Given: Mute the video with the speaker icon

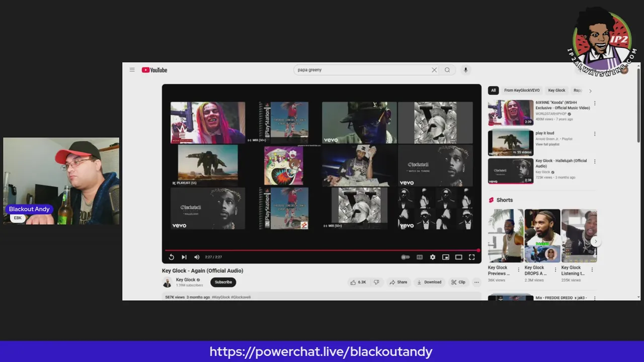Looking at the screenshot, I should point(197,257).
